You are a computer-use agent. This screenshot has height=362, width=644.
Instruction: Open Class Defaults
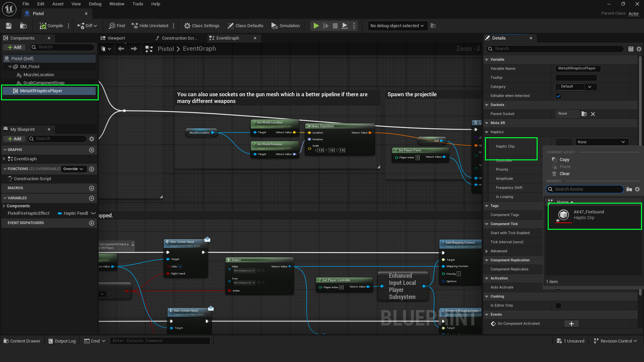pyautogui.click(x=245, y=26)
